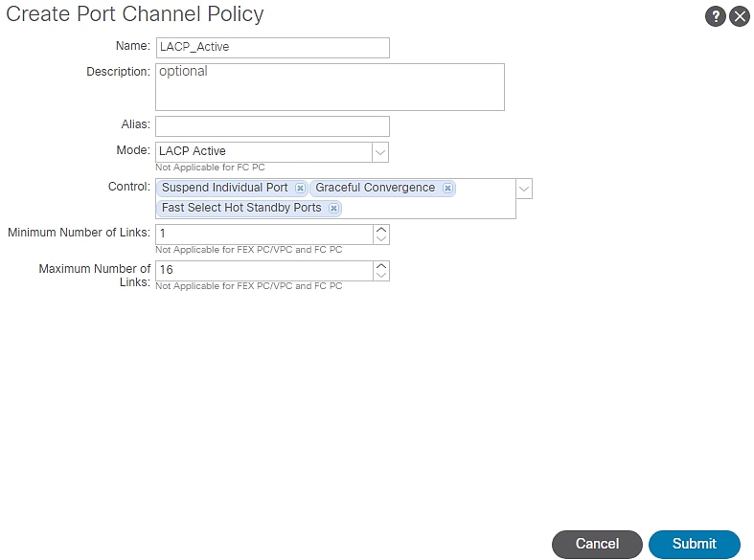Increase Minimum Number of Links value
The width and height of the screenshot is (754, 560).
point(381,230)
